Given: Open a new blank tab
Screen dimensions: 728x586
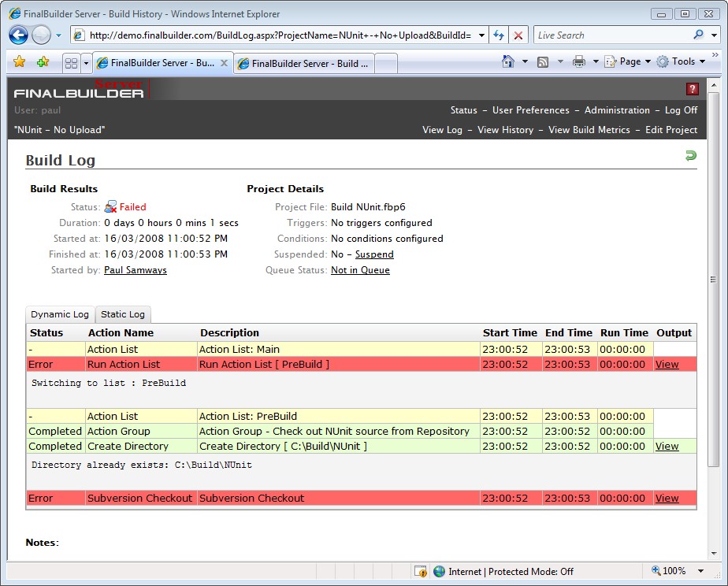Looking at the screenshot, I should pyautogui.click(x=386, y=64).
